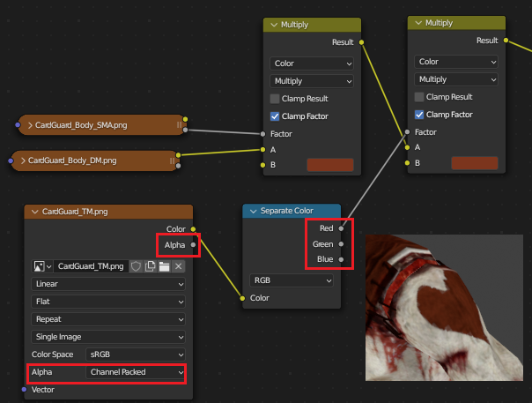Click Factor input socket of left Multiply node
This screenshot has width=532, height=403.
tap(263, 134)
